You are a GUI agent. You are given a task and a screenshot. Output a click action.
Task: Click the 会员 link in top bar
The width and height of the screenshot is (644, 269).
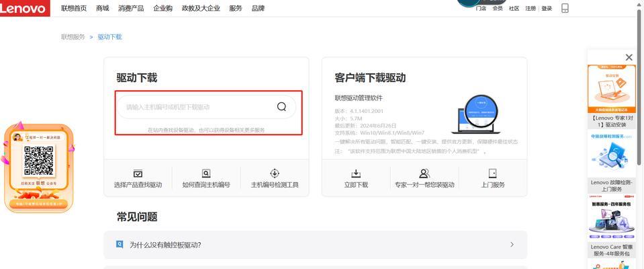(498, 8)
